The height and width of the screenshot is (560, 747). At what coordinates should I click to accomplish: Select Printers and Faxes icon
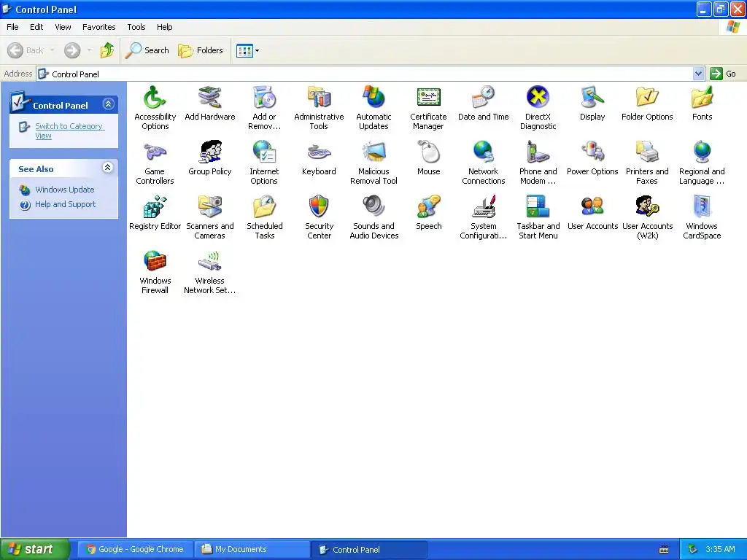(x=647, y=153)
